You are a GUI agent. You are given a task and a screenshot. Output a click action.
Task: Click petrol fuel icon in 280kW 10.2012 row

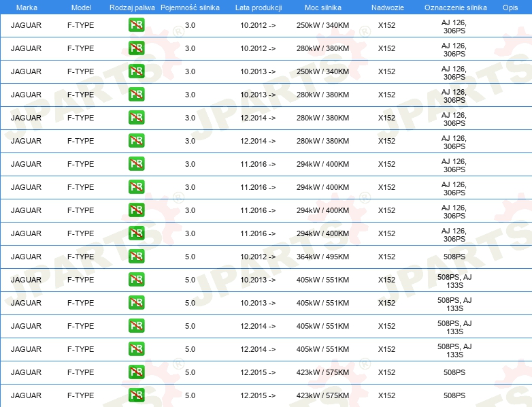(x=136, y=48)
